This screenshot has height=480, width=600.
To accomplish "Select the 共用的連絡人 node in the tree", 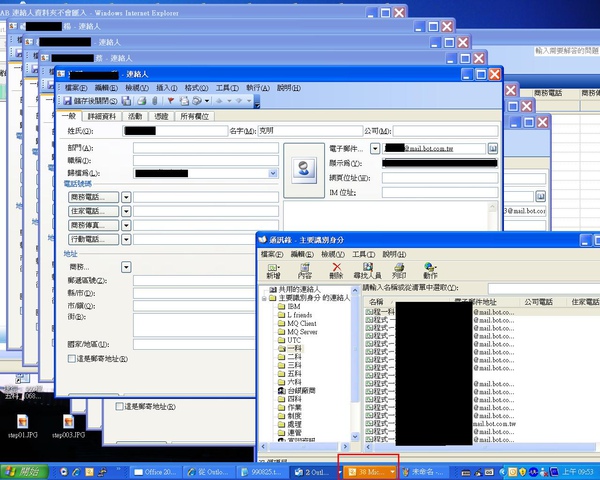I will (295, 289).
